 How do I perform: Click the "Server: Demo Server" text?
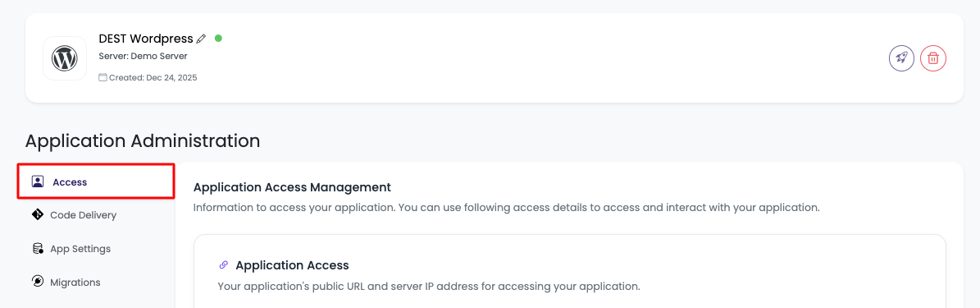click(144, 57)
